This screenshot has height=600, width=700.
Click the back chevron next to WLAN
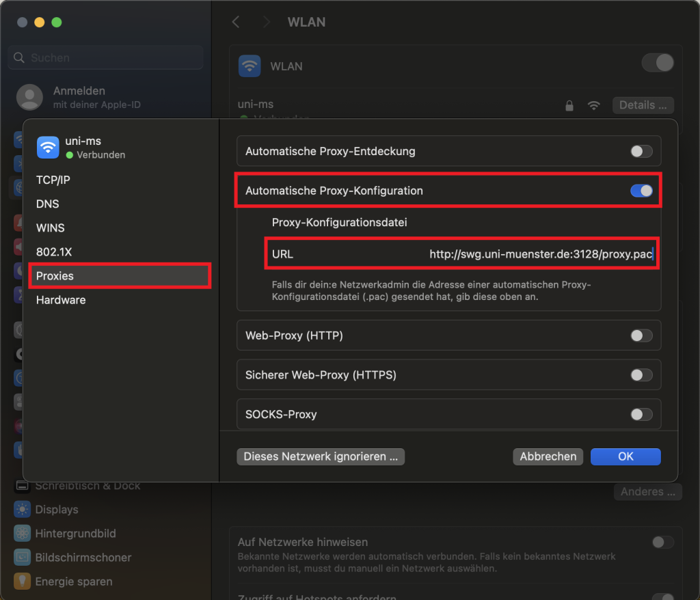point(236,22)
